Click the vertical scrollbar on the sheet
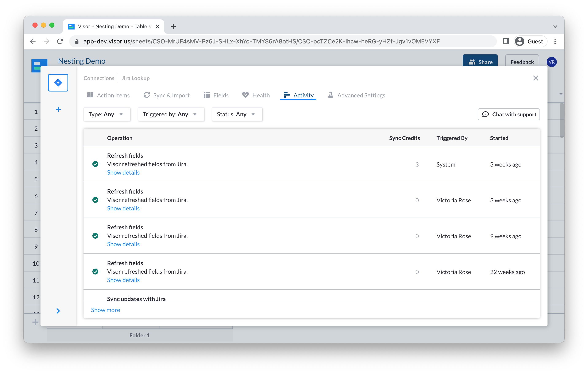The image size is (588, 374). click(562, 120)
